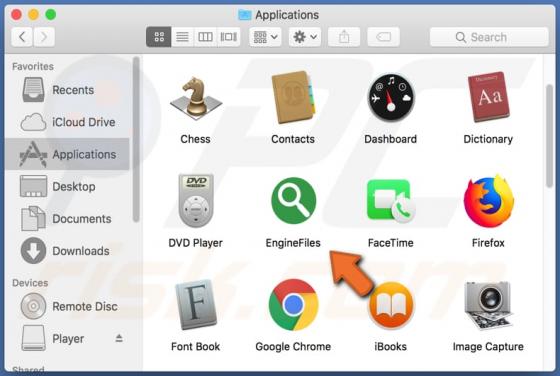Switch to cover flow view
The width and height of the screenshot is (560, 376).
pos(228,37)
